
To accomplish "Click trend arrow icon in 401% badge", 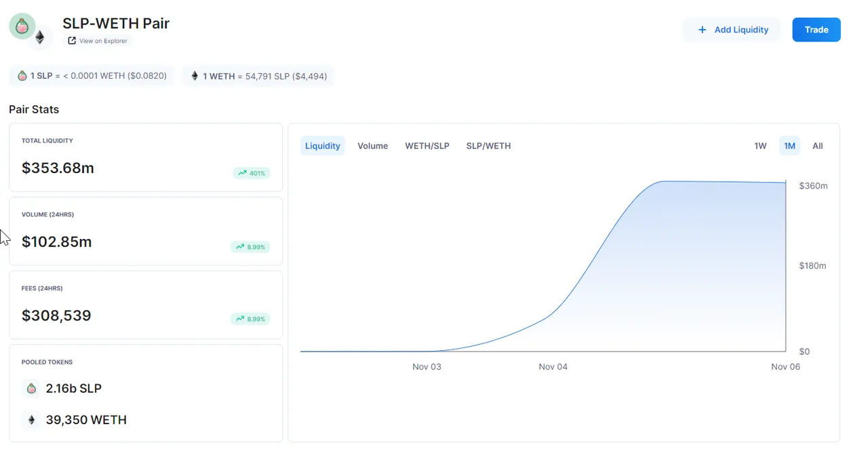I will (242, 173).
